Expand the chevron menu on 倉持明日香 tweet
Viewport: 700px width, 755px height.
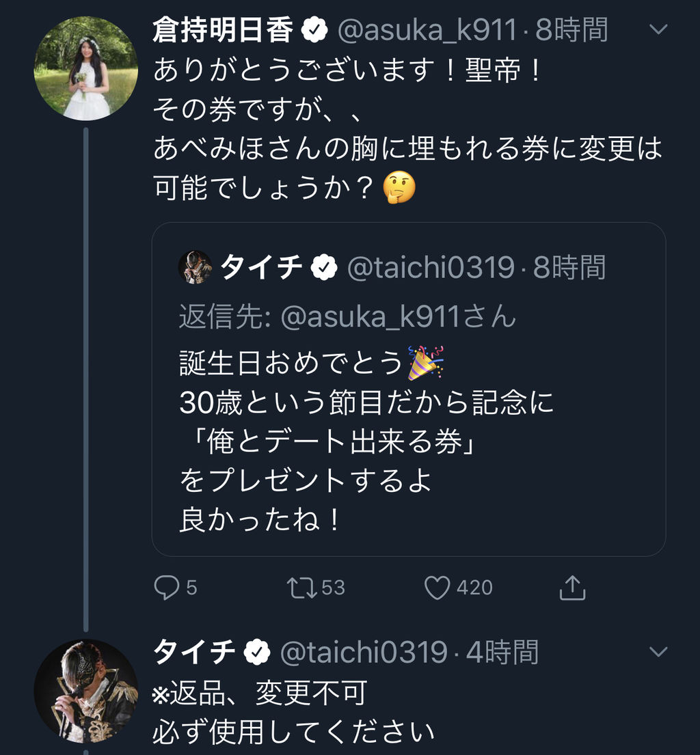click(x=658, y=29)
